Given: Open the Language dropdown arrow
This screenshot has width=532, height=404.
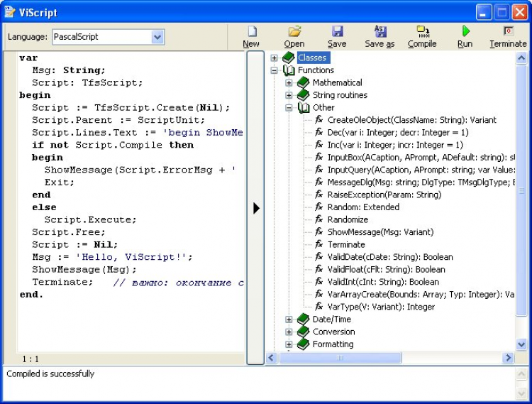Looking at the screenshot, I should (x=157, y=37).
